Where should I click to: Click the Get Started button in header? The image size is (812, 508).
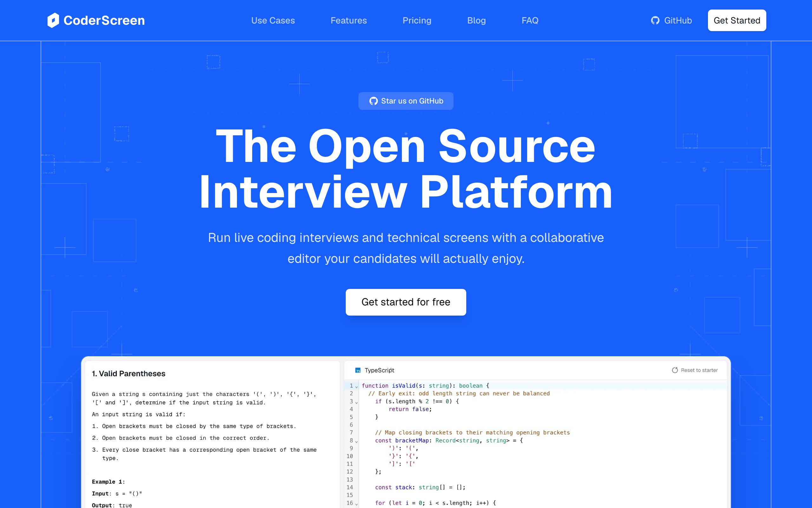click(737, 21)
